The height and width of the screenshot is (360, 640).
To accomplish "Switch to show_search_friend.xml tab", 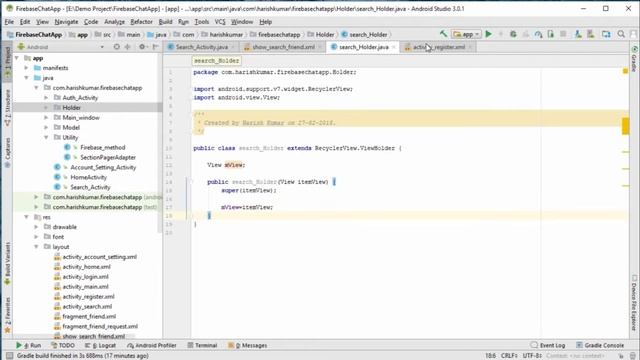I will 283,47.
